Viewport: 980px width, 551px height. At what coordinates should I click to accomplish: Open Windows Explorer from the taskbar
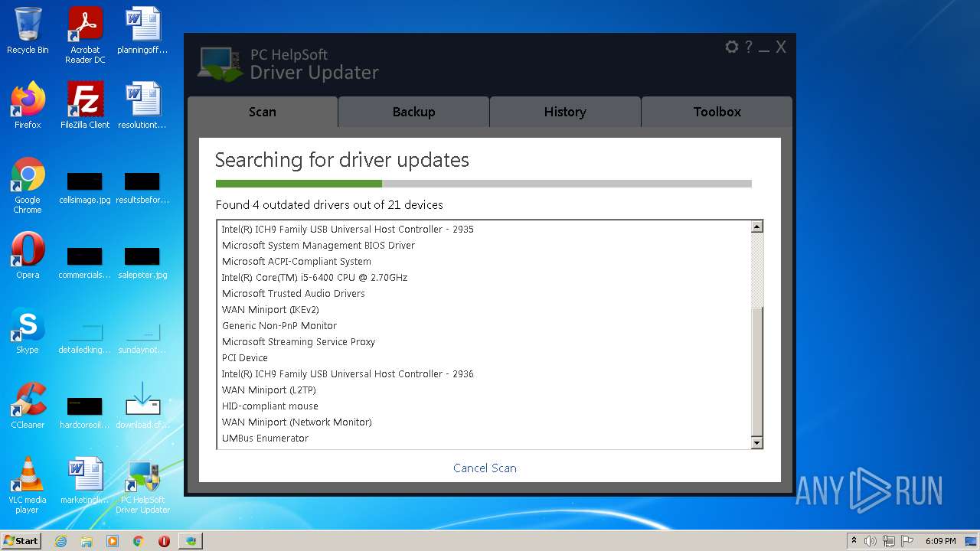point(87,541)
